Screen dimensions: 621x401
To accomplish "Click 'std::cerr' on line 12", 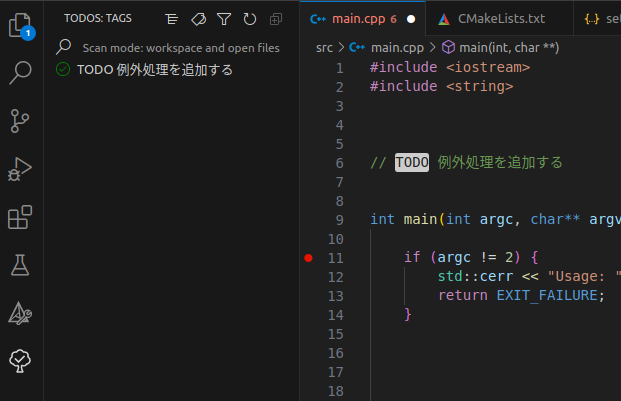I will (x=475, y=276).
